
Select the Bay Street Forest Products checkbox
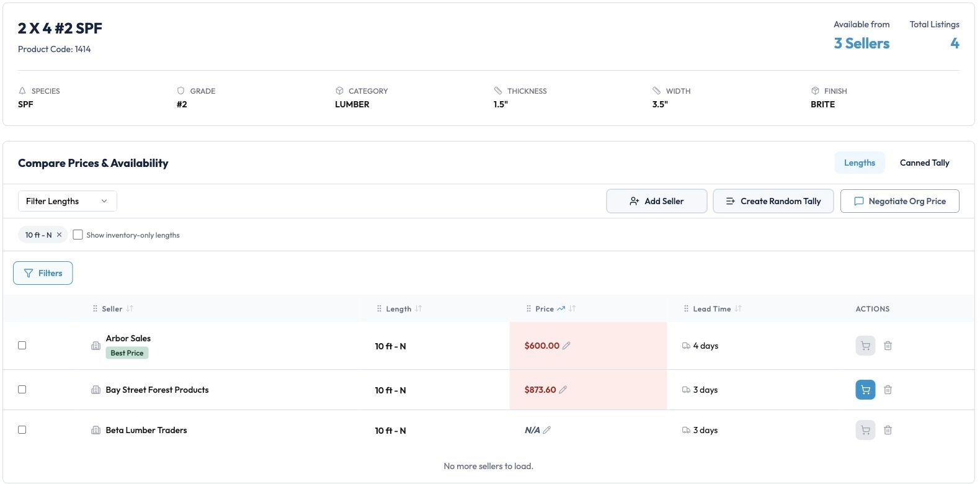(22, 390)
